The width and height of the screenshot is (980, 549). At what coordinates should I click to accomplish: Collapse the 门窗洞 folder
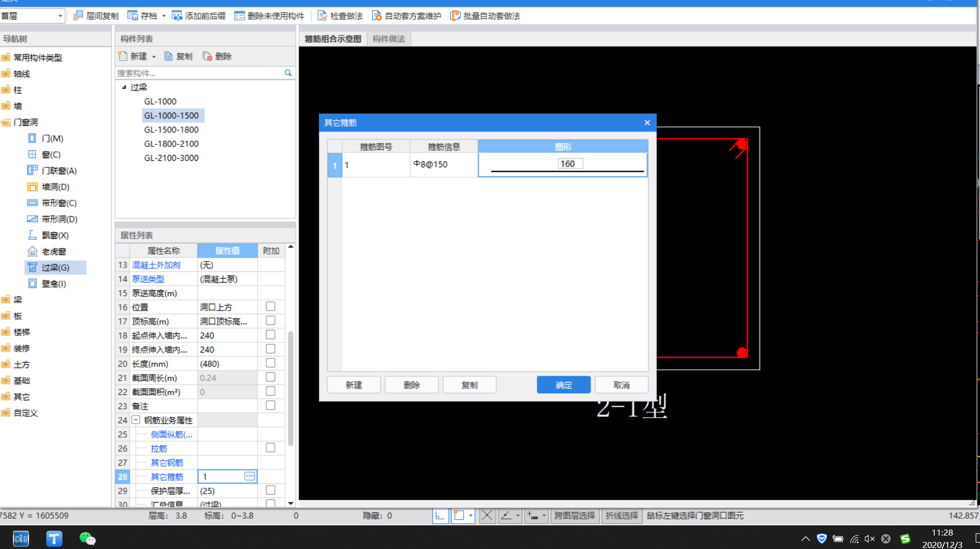coord(6,122)
